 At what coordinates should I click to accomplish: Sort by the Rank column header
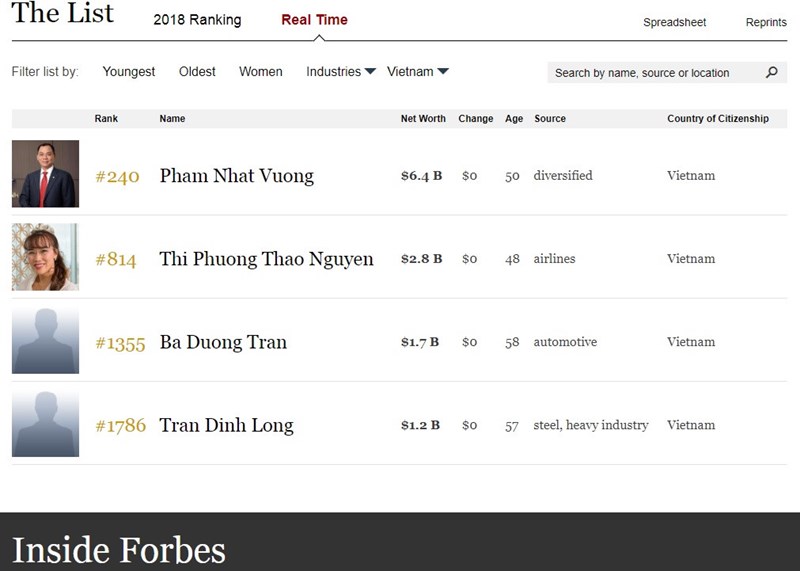(106, 118)
